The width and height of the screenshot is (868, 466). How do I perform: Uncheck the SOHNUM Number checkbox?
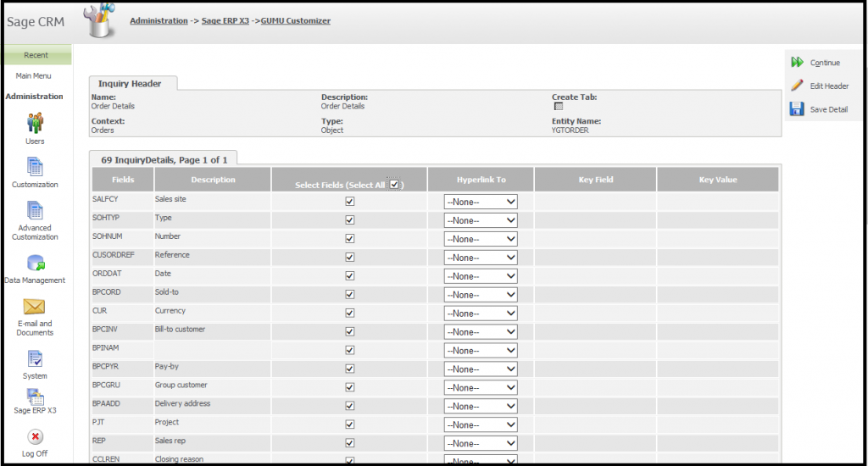pyautogui.click(x=350, y=239)
